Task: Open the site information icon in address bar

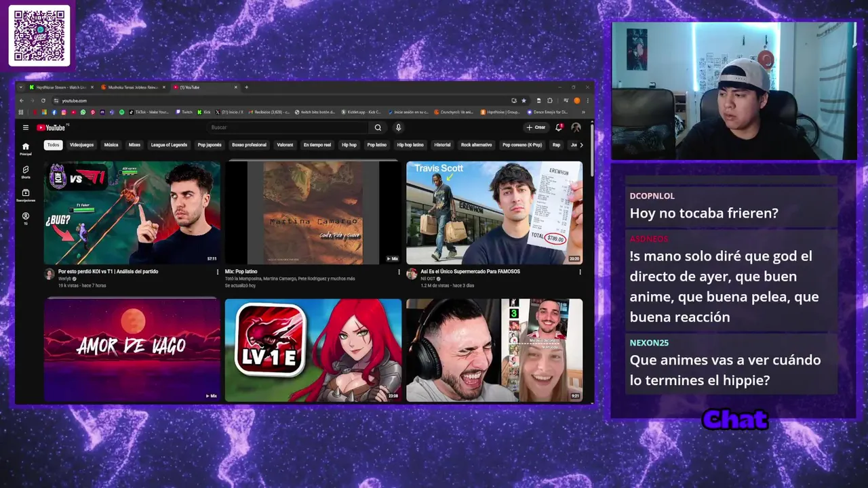Action: [56, 100]
